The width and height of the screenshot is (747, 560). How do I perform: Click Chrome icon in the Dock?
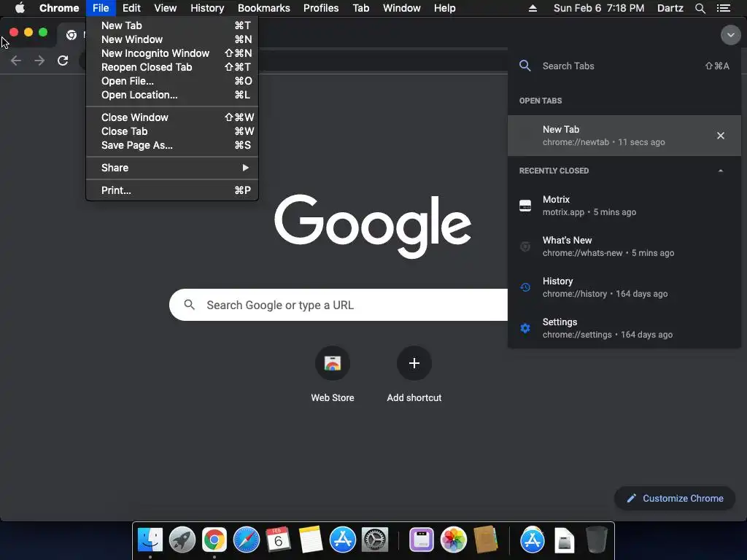tap(214, 540)
